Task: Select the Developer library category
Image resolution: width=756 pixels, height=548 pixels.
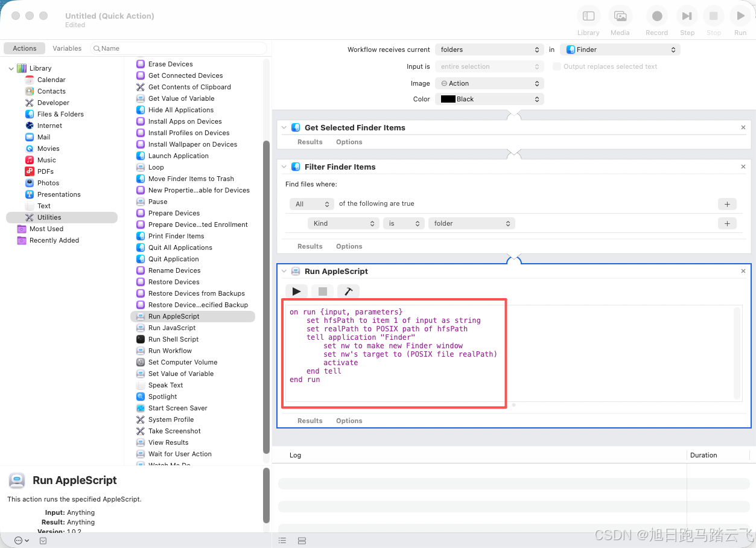Action: coord(53,103)
